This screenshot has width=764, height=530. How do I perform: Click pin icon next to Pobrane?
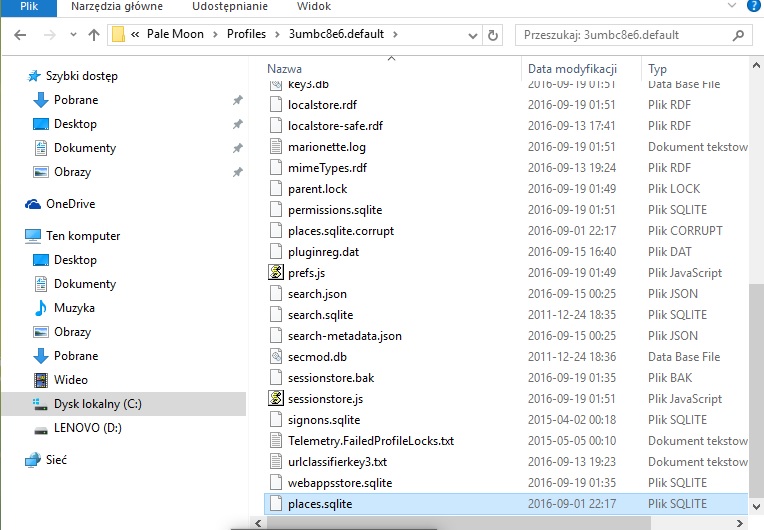[x=237, y=100]
